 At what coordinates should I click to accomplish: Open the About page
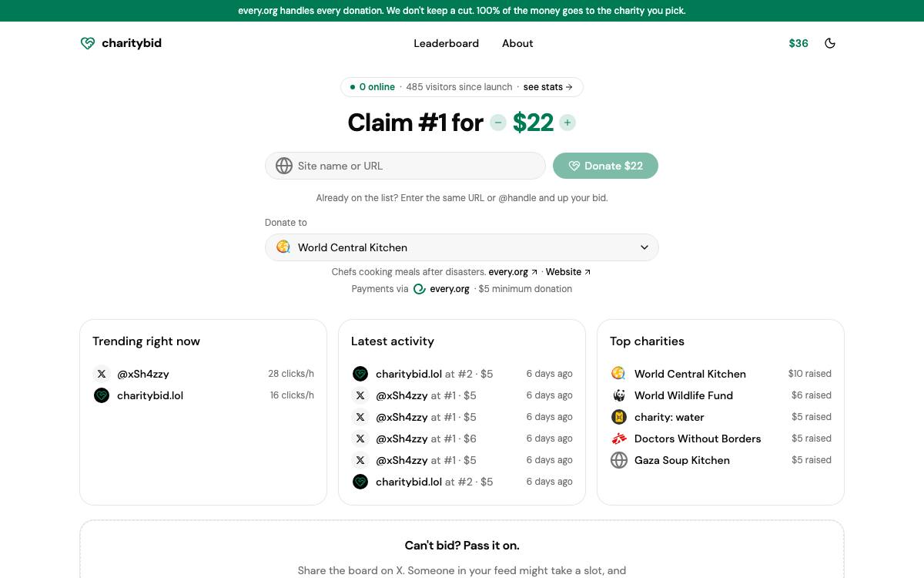tap(517, 43)
